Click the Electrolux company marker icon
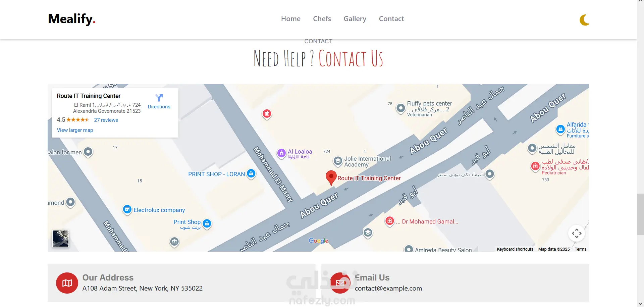 click(127, 210)
